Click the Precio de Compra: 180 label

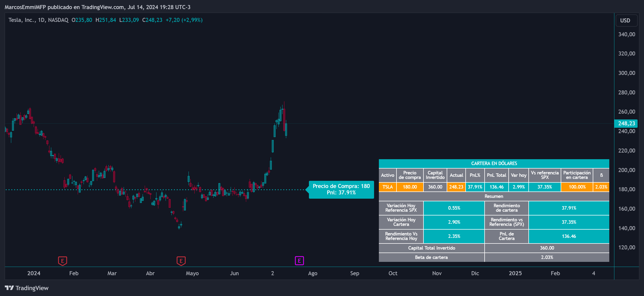341,189
